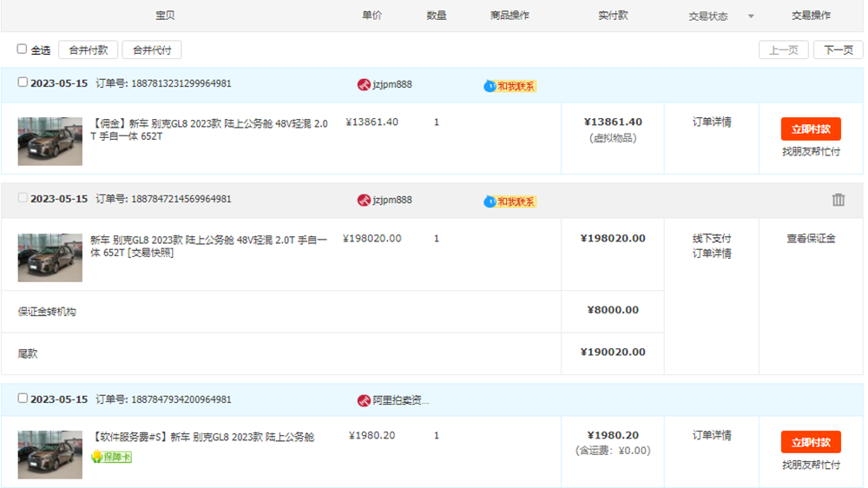Go to the next page with 下一页
868x488 pixels.
pos(838,50)
